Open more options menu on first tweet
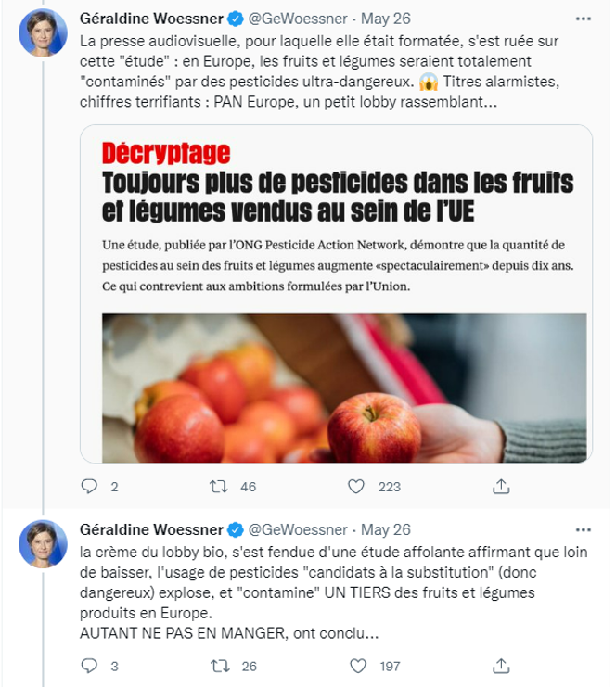The height and width of the screenshot is (687, 616). (x=584, y=19)
